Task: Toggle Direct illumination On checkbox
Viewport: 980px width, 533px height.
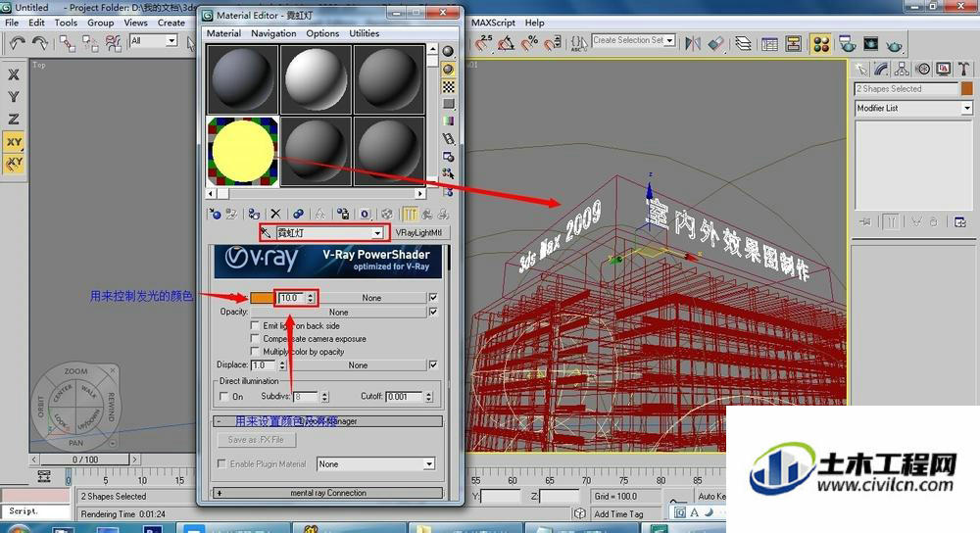Action: point(223,396)
